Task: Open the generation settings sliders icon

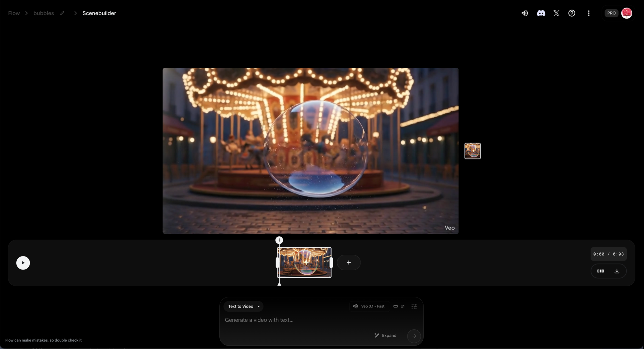Action: [x=414, y=306]
